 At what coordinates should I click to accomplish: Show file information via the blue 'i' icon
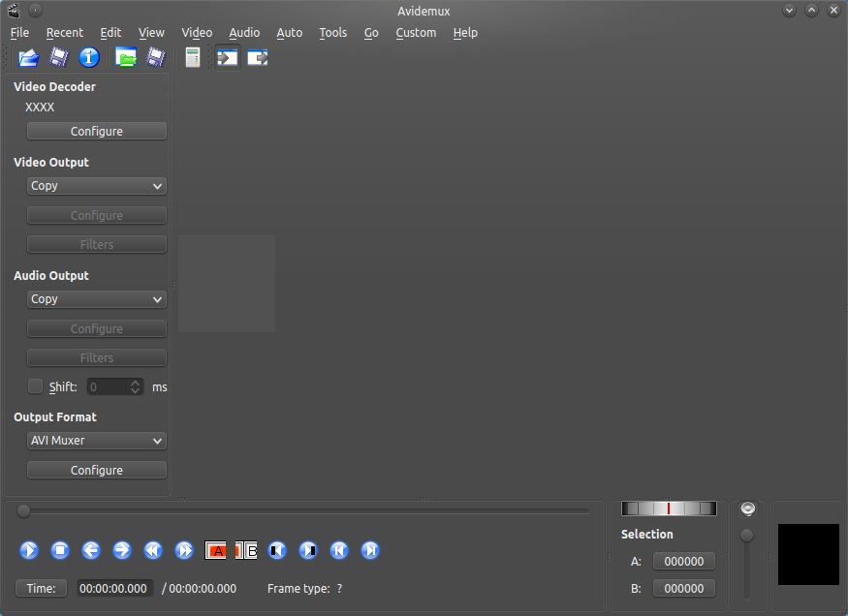click(89, 57)
